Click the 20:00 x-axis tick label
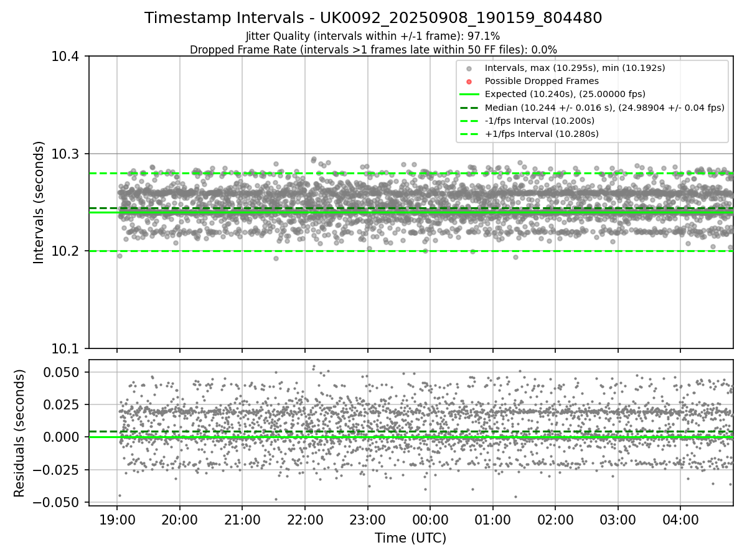The image size is (747, 560). (x=180, y=519)
